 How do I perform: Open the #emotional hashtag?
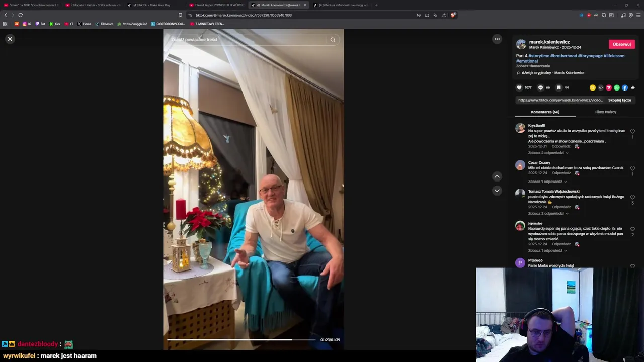pos(527,61)
